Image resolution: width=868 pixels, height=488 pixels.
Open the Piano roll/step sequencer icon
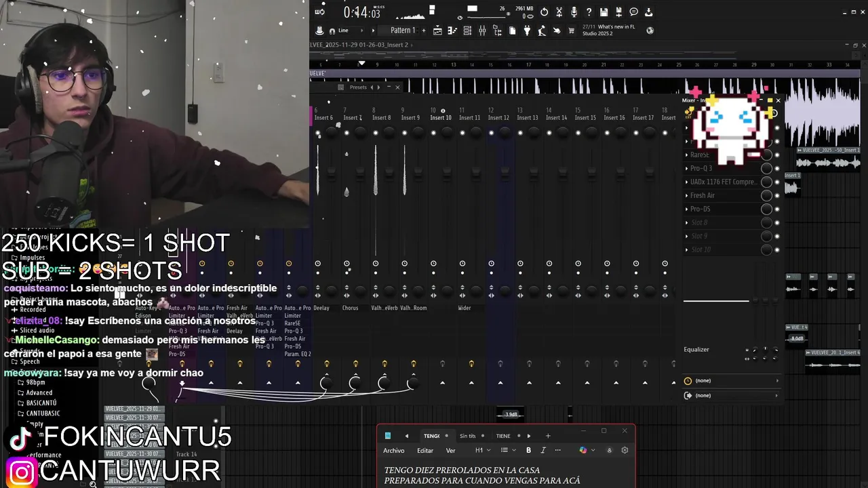[x=452, y=30]
